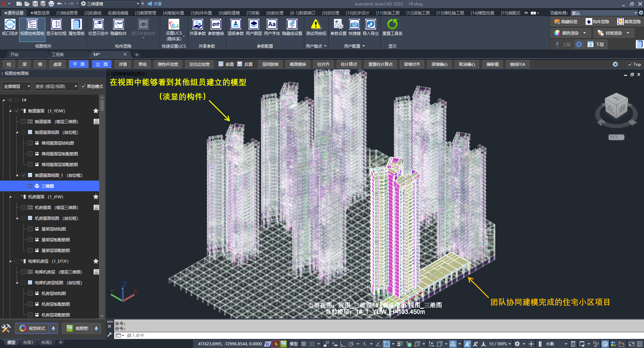Click 重置工具条 reset toolbar icon
This screenshot has width=644, height=348.
point(392,25)
